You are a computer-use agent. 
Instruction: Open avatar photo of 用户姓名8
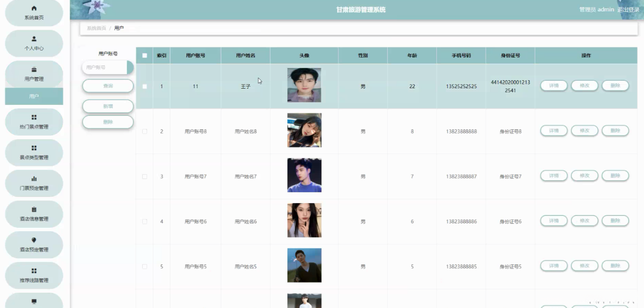click(304, 130)
